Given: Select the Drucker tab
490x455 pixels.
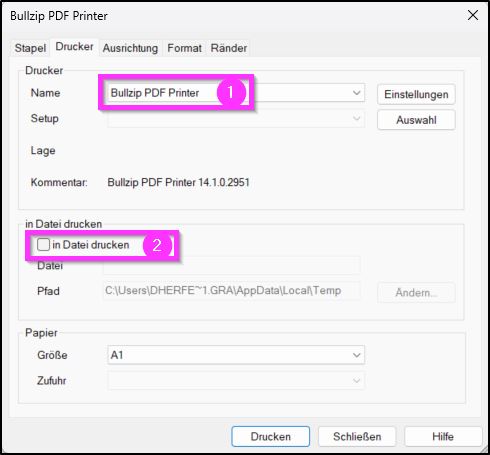Looking at the screenshot, I should coord(74,47).
